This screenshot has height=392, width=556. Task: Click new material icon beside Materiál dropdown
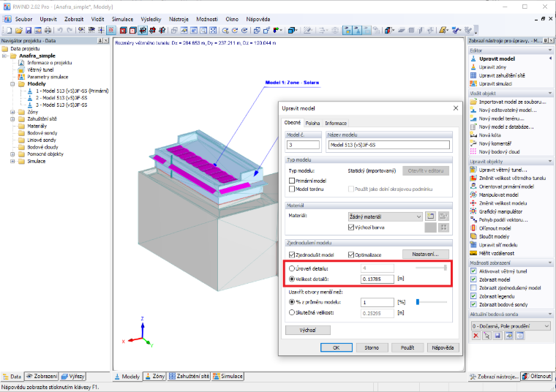(430, 216)
